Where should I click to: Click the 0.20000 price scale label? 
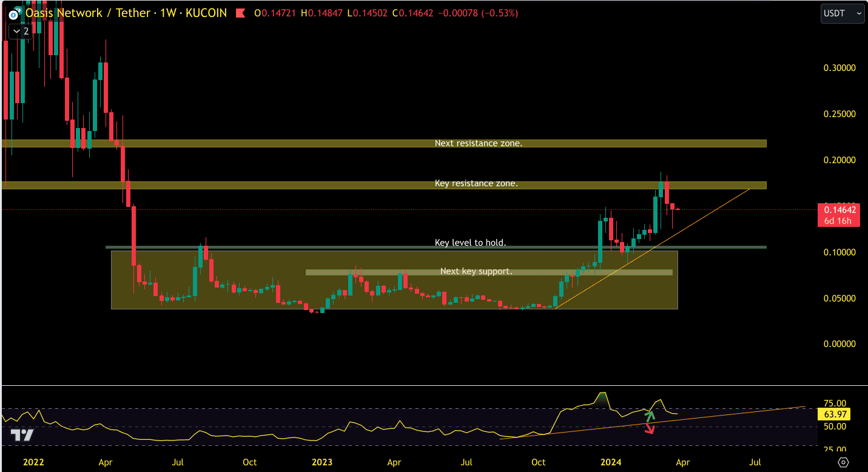(x=839, y=160)
